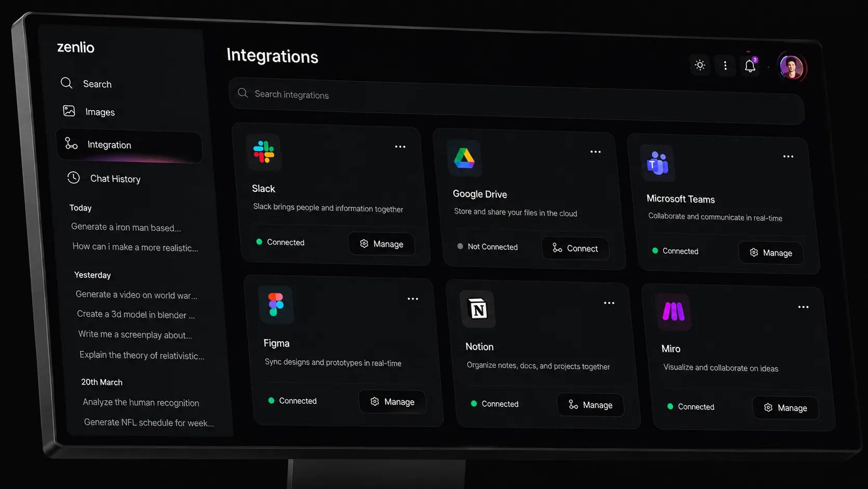Screen dimensions: 868x489
Task: Open chat "Analyze the human recognition"
Action: 141,402
